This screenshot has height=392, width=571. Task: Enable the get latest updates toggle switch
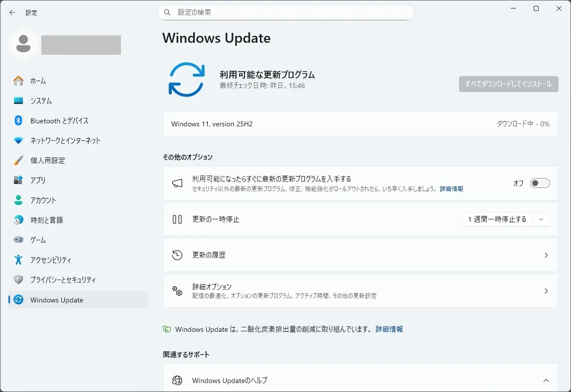pos(540,183)
